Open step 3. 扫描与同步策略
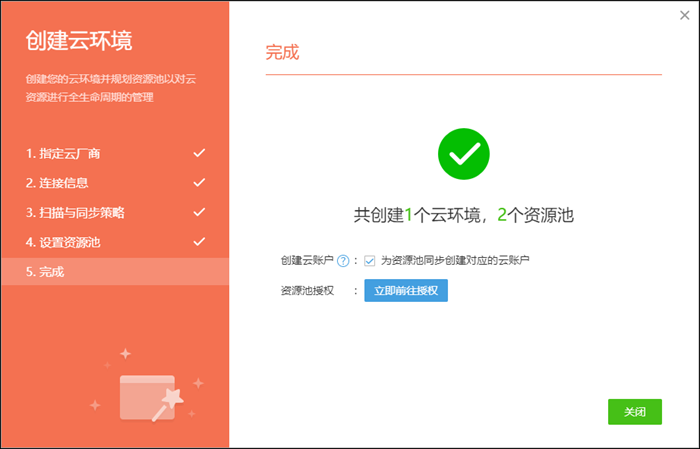 (75, 213)
